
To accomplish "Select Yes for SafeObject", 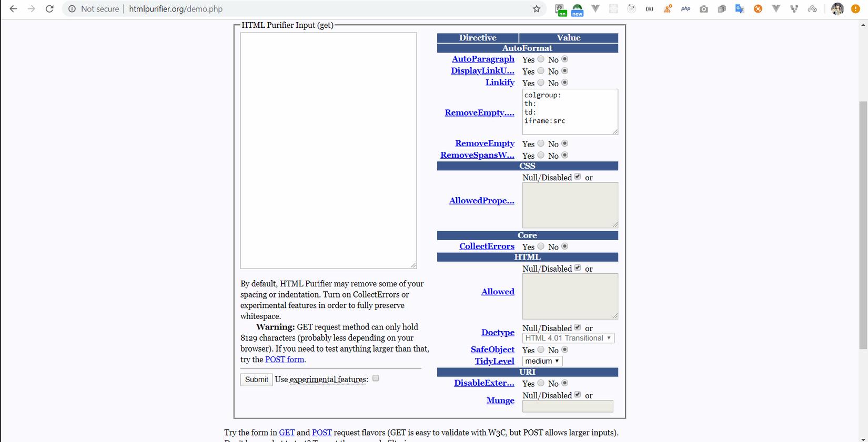I will [541, 350].
